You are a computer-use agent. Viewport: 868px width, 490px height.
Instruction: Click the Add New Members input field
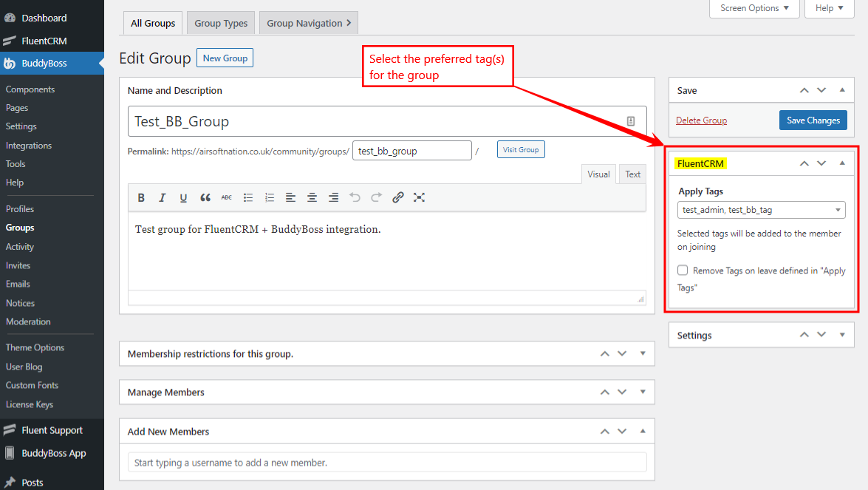tap(386, 462)
